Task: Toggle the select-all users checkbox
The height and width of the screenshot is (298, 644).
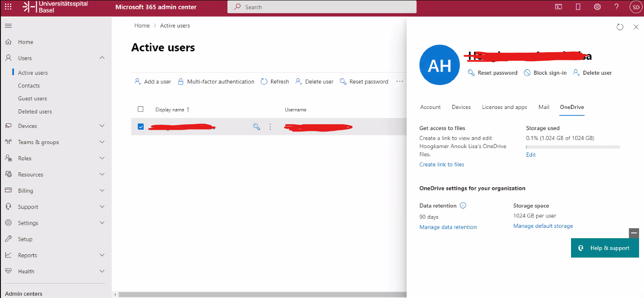Action: [x=141, y=109]
